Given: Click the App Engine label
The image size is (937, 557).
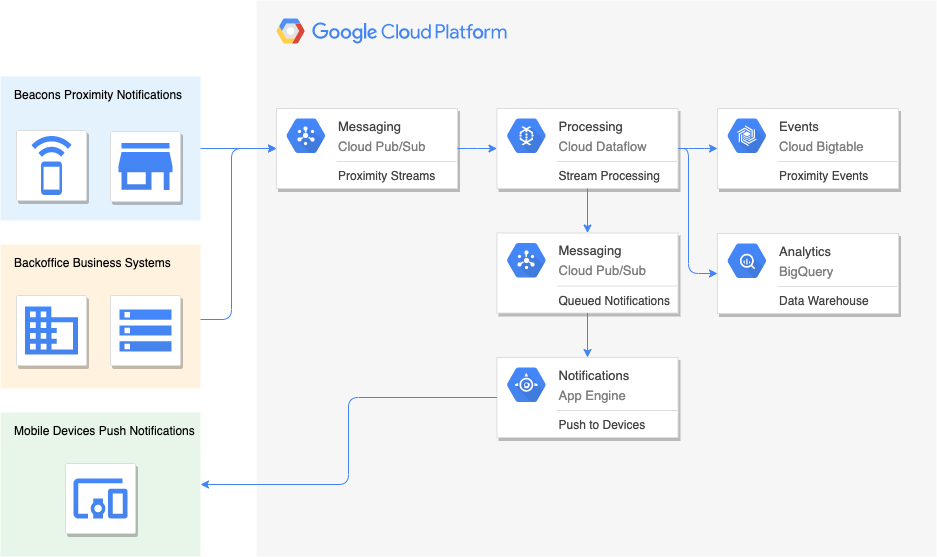Looking at the screenshot, I should 592,396.
